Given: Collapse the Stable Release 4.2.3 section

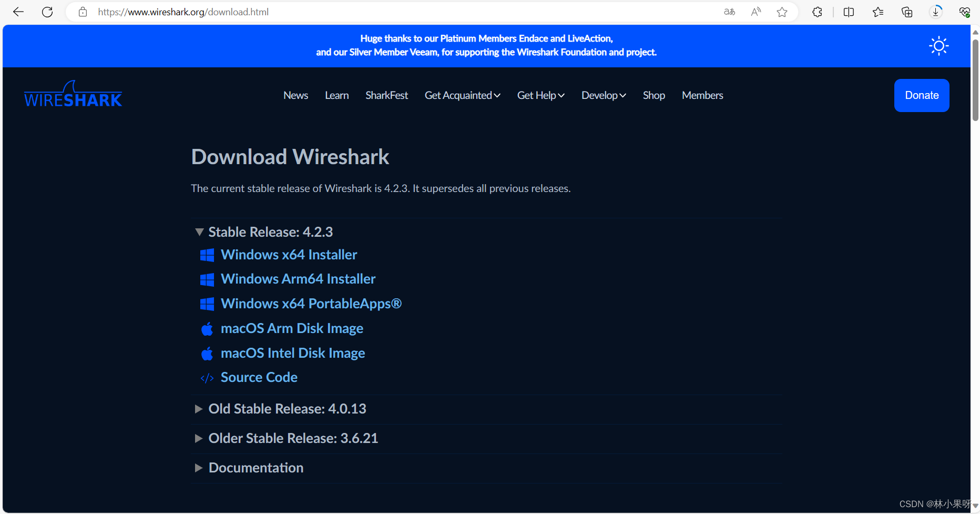Looking at the screenshot, I should [199, 232].
